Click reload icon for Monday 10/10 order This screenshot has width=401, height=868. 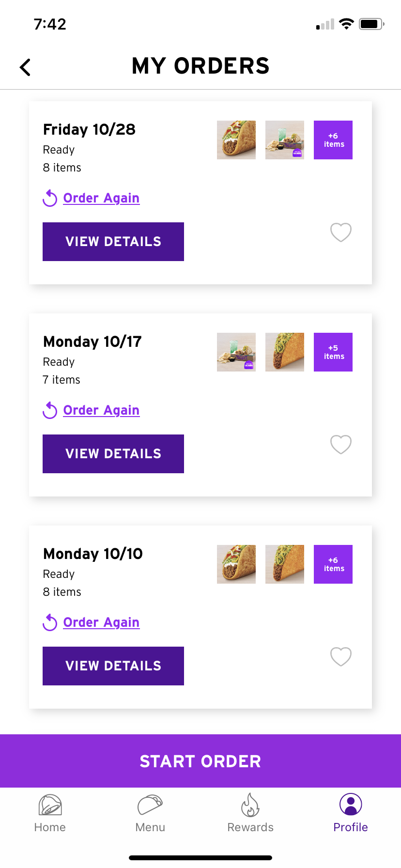[x=50, y=622]
